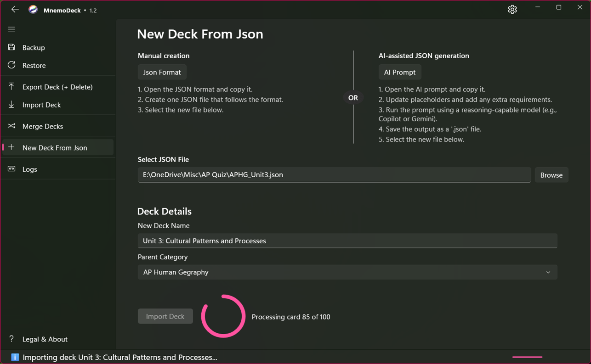Click the info icon in the status bar
Viewport: 591px width, 364px height.
coord(14,357)
